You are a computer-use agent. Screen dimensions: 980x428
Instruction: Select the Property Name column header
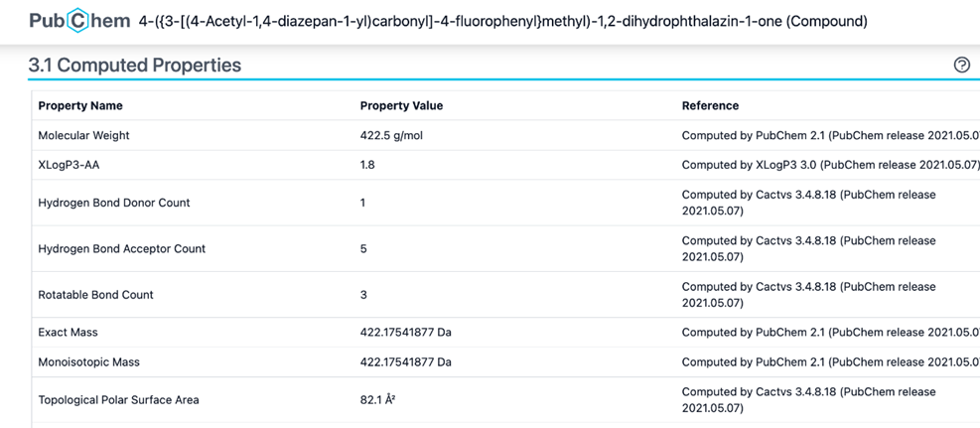click(x=80, y=105)
